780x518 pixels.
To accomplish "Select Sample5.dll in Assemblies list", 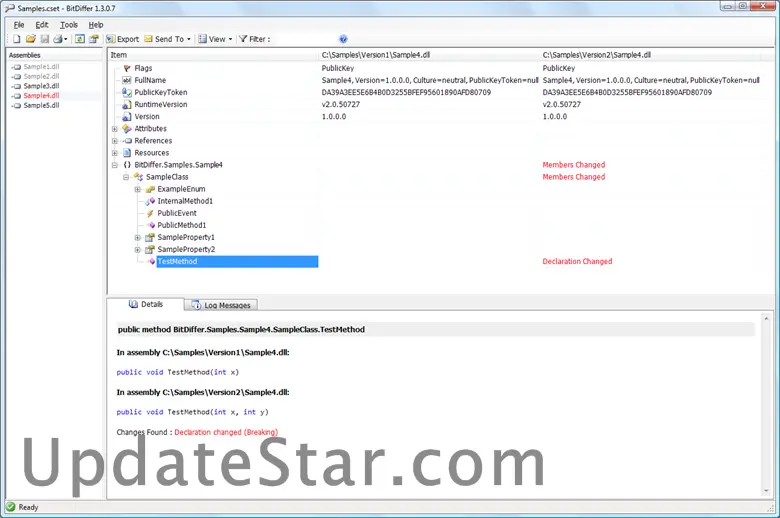I will 41,105.
